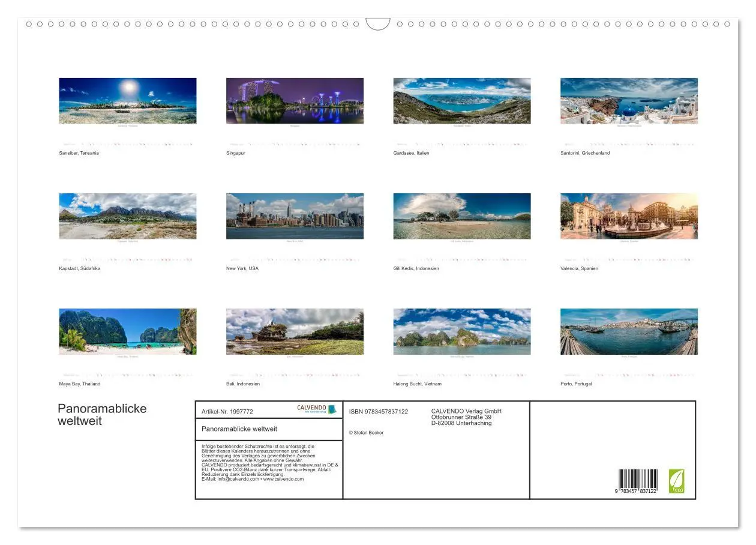
Task: Select the New York, USA skyline thumbnail
Action: pyautogui.click(x=295, y=216)
